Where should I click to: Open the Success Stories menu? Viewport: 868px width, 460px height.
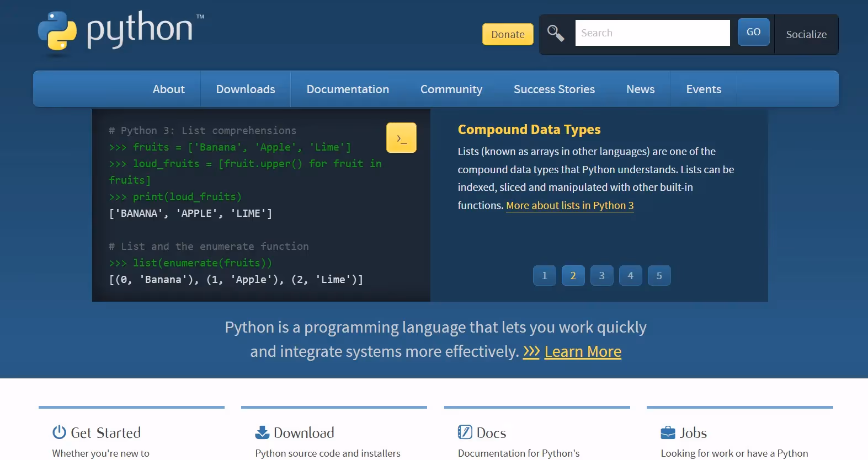[554, 89]
